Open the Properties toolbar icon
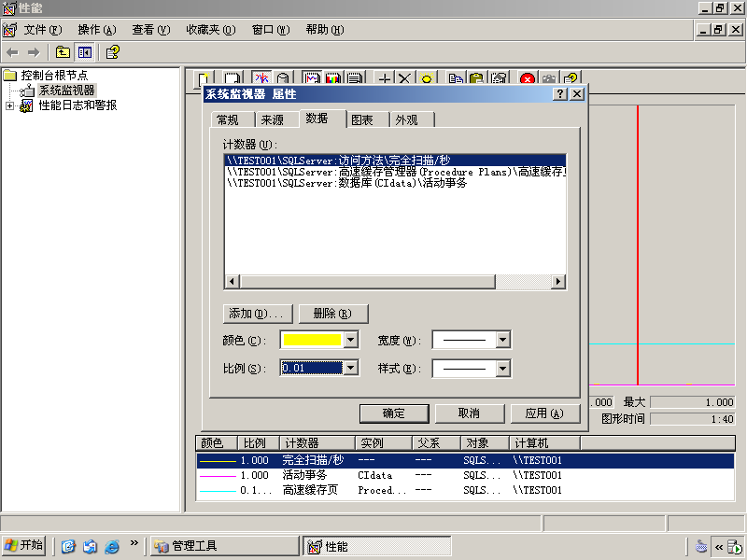 pyautogui.click(x=499, y=78)
